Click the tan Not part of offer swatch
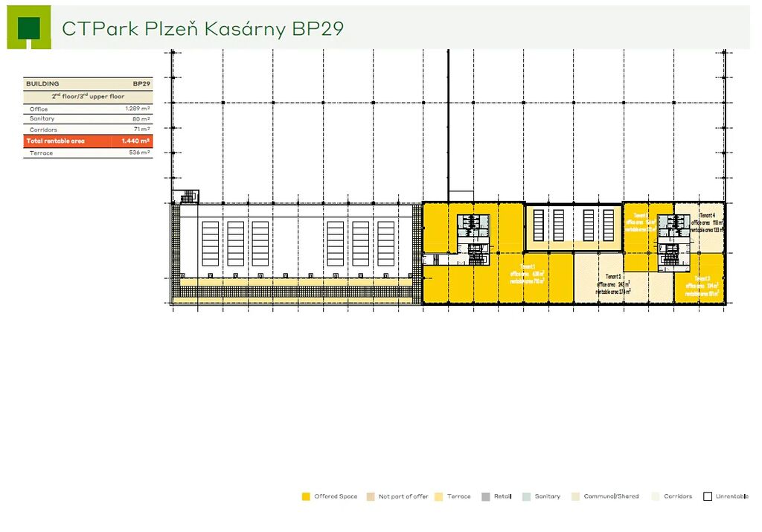Viewport: 762px width, 532px height. (371, 496)
